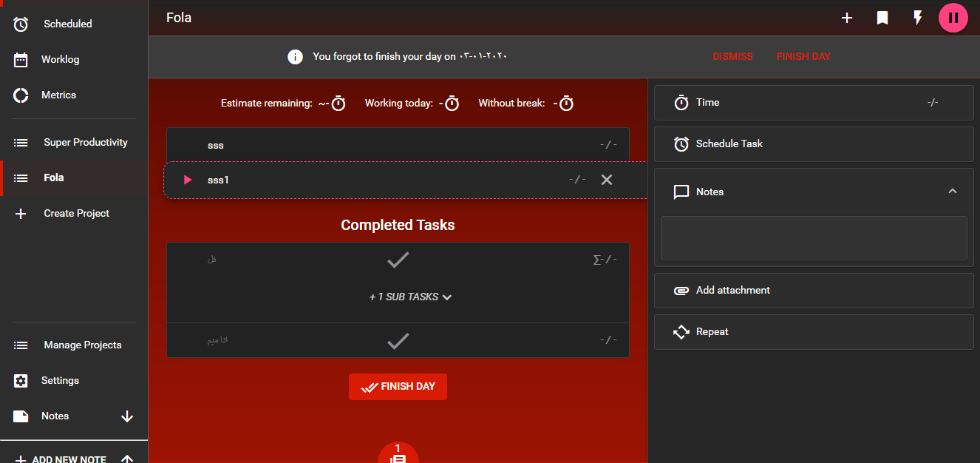Collapse the Notes panel with its chevron
Image resolution: width=980 pixels, height=463 pixels.
pos(952,191)
